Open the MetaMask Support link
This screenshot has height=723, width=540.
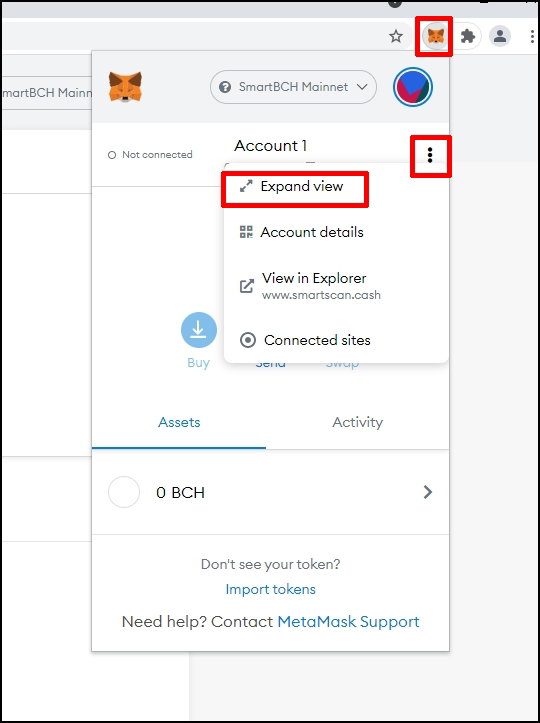tap(349, 622)
